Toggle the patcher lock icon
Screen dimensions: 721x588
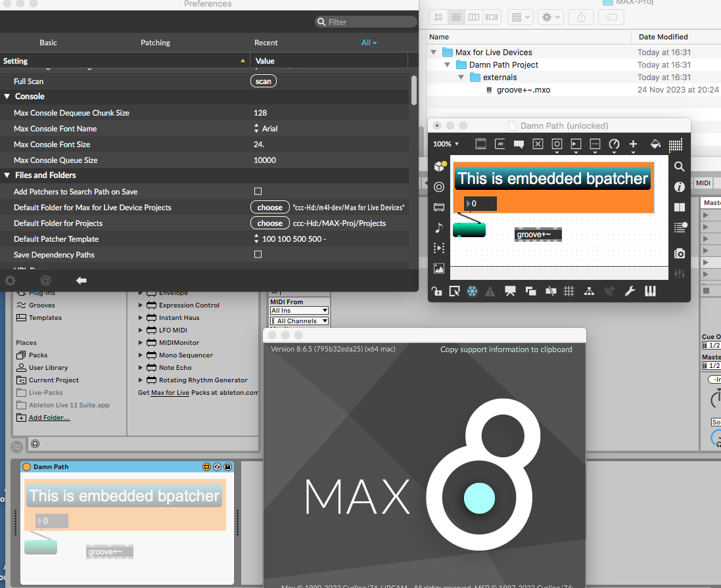point(436,291)
